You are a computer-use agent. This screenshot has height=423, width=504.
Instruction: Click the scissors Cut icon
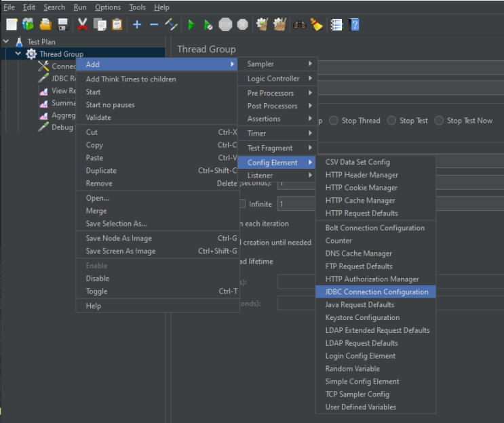click(83, 24)
